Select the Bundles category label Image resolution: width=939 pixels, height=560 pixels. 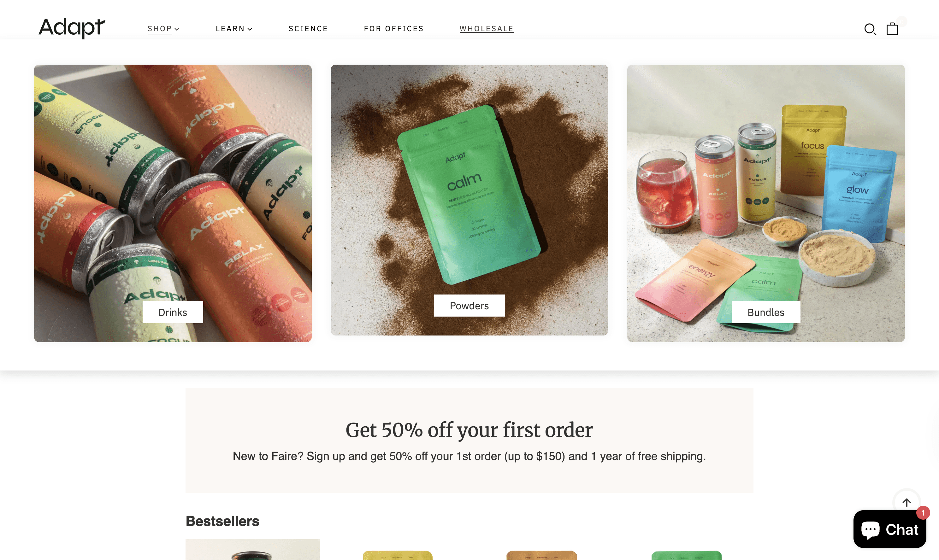[766, 312]
